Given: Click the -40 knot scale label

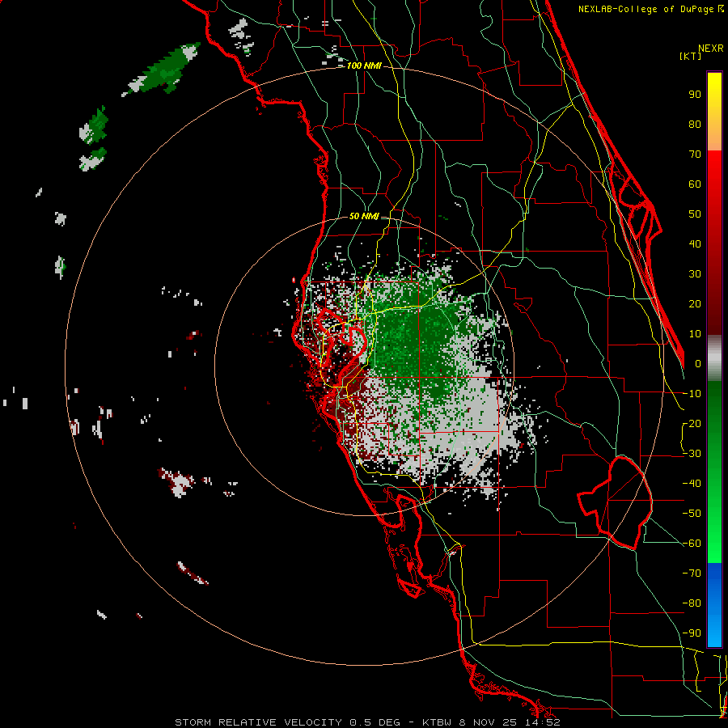Looking at the screenshot, I should pyautogui.click(x=692, y=484).
